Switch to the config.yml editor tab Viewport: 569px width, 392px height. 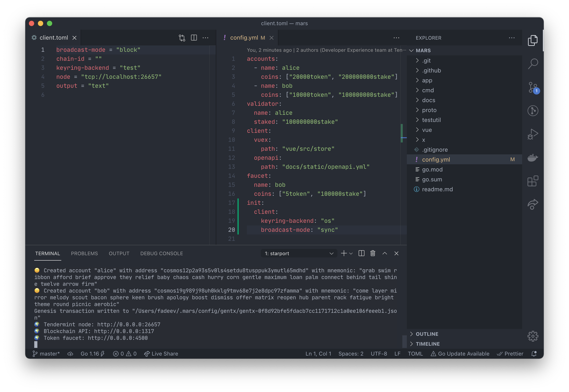point(244,38)
